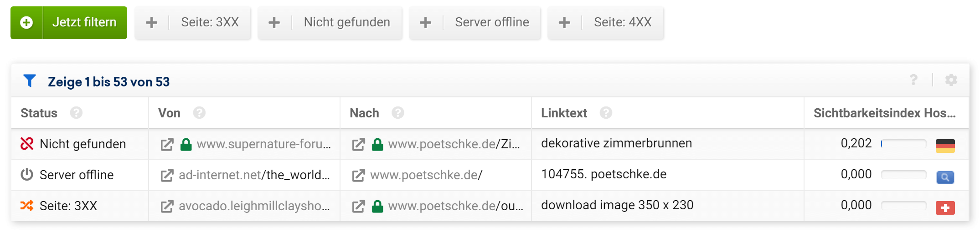980x232 pixels.
Task: Sort by Von column header
Action: 169,113
